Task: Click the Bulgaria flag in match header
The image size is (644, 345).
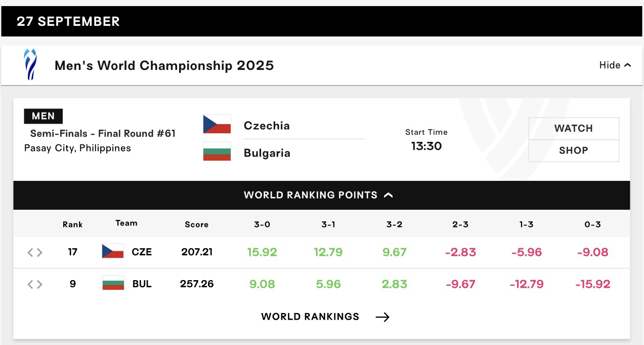Action: [217, 151]
